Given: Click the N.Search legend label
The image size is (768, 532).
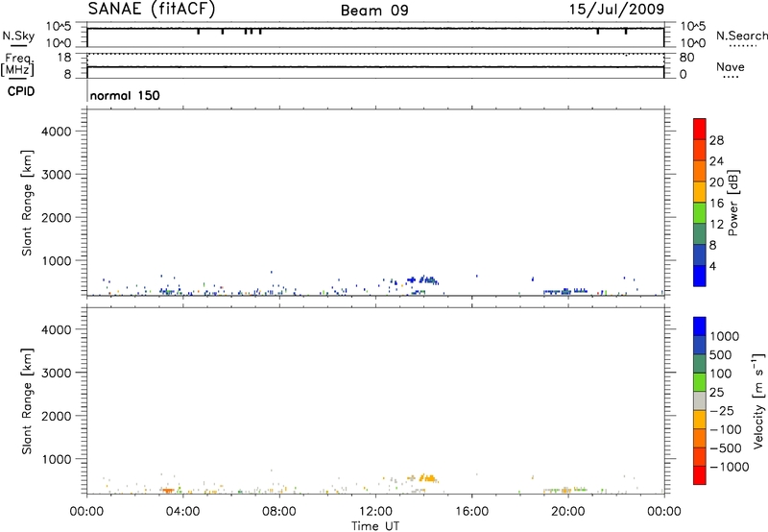Looking at the screenshot, I should 741,36.
